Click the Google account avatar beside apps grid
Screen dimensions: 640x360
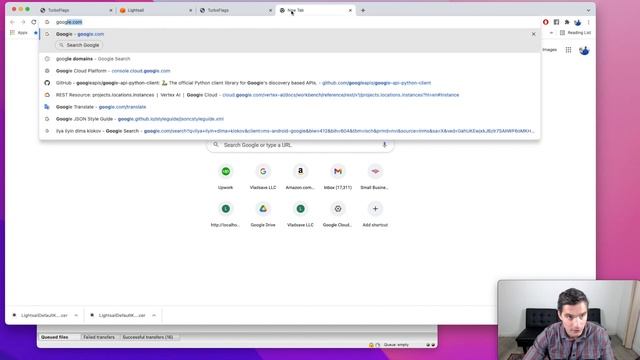[584, 50]
